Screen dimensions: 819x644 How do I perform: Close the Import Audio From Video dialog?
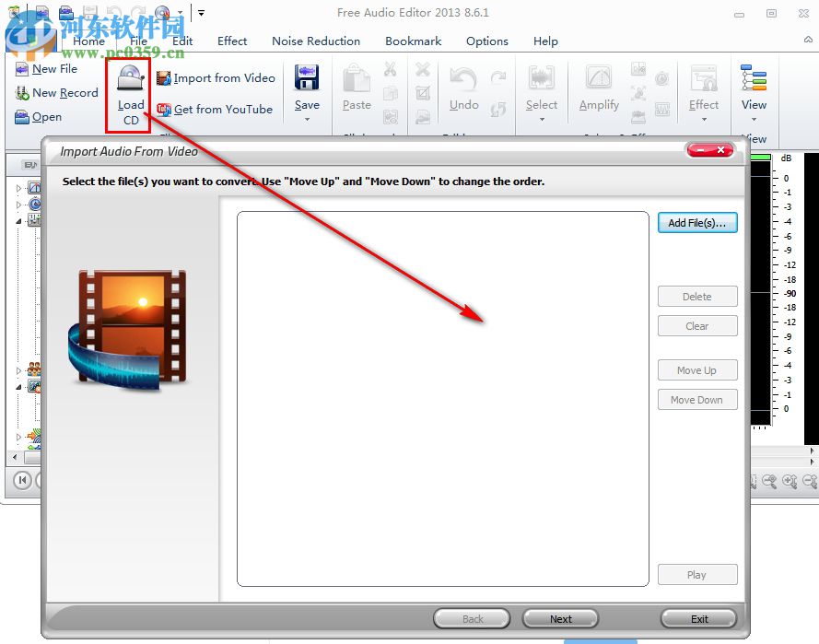[x=720, y=150]
